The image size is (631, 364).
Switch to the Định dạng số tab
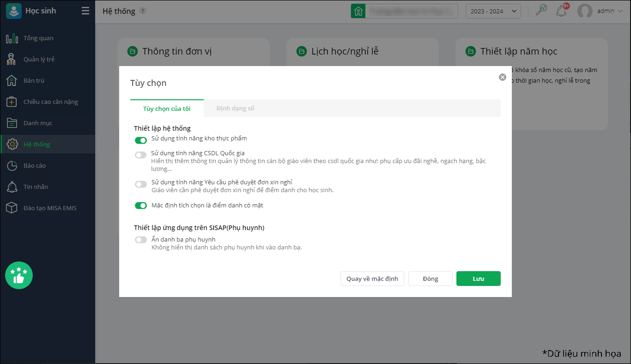tap(236, 109)
